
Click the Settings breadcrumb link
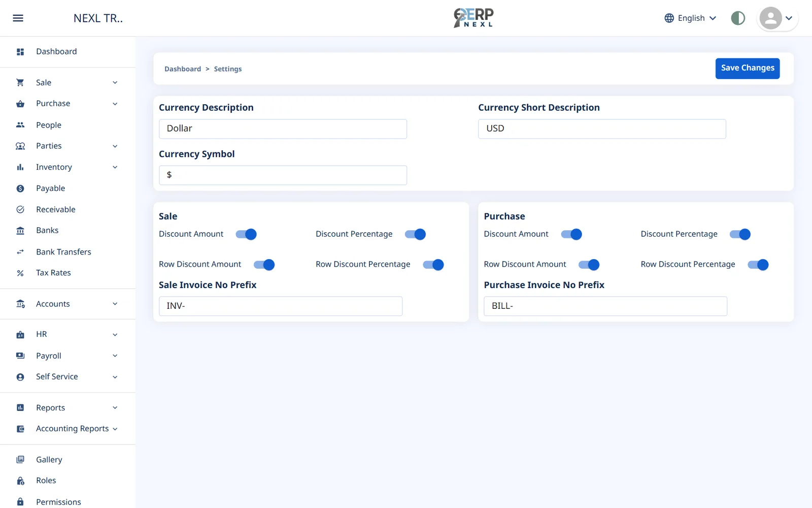point(228,69)
